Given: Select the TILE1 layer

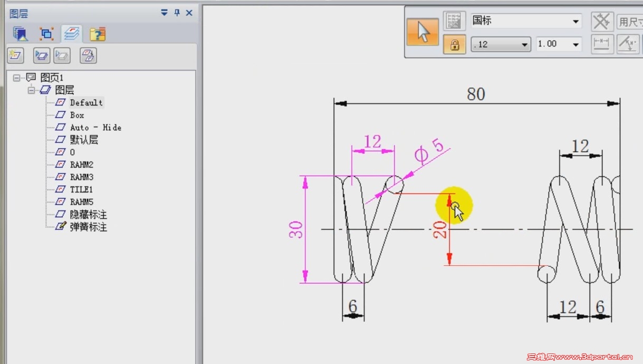Looking at the screenshot, I should tap(82, 189).
